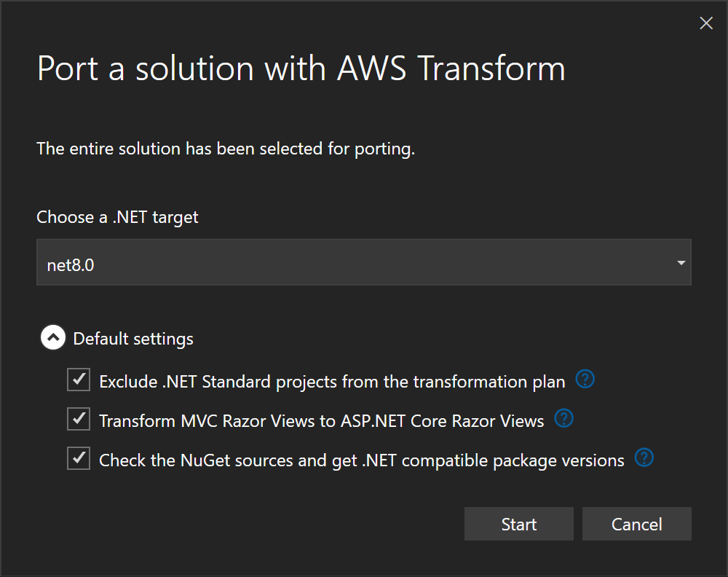The width and height of the screenshot is (728, 577).
Task: Click the Port a solution title
Action: [301, 68]
